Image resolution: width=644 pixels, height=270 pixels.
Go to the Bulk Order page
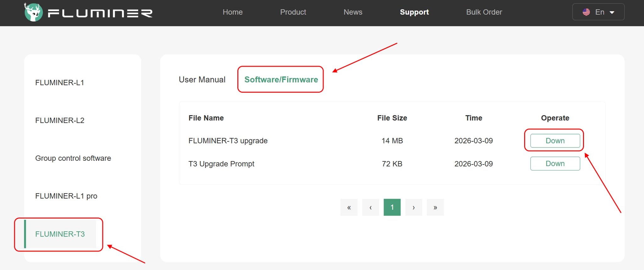tap(484, 12)
